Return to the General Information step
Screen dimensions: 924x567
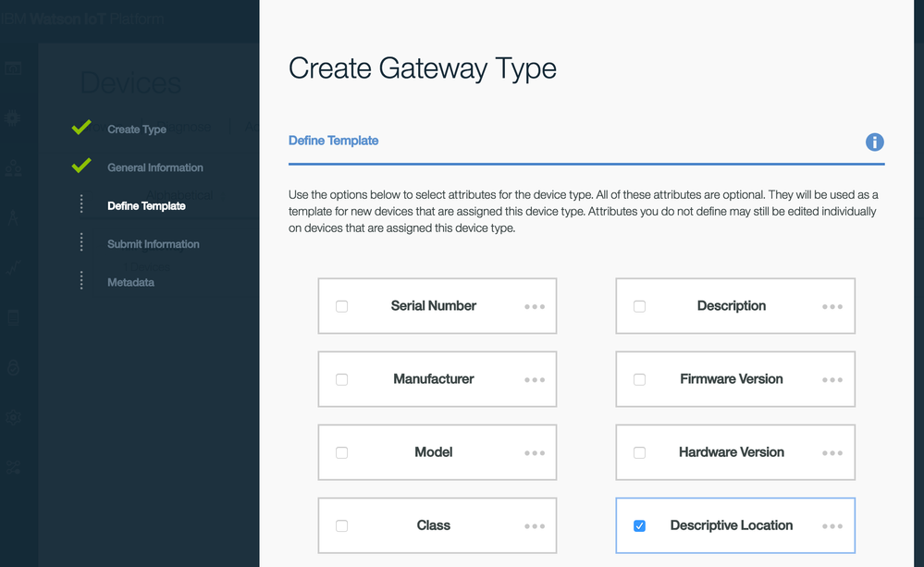(x=154, y=167)
